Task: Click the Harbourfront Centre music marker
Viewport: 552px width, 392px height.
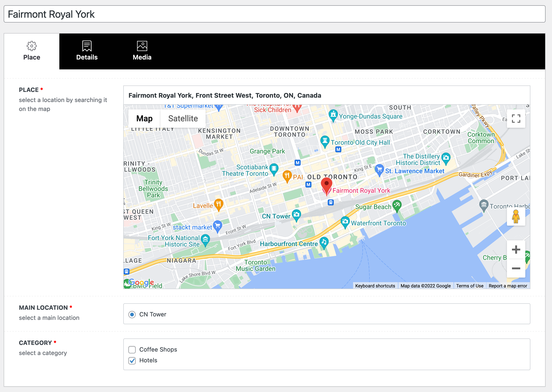Action: click(324, 243)
